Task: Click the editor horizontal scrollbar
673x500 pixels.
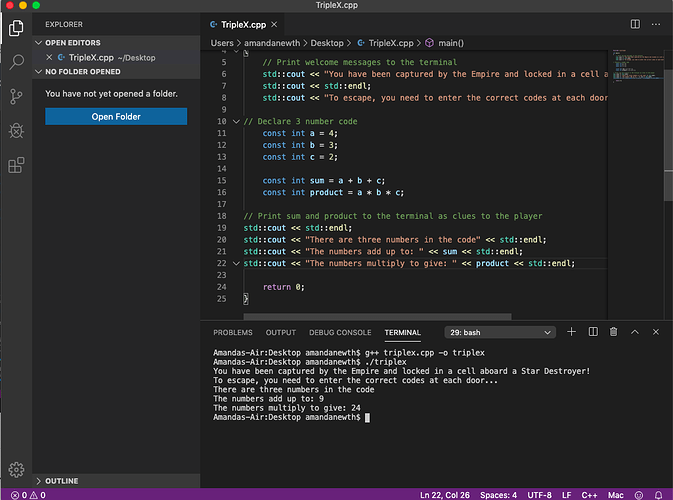Action: click(x=377, y=317)
